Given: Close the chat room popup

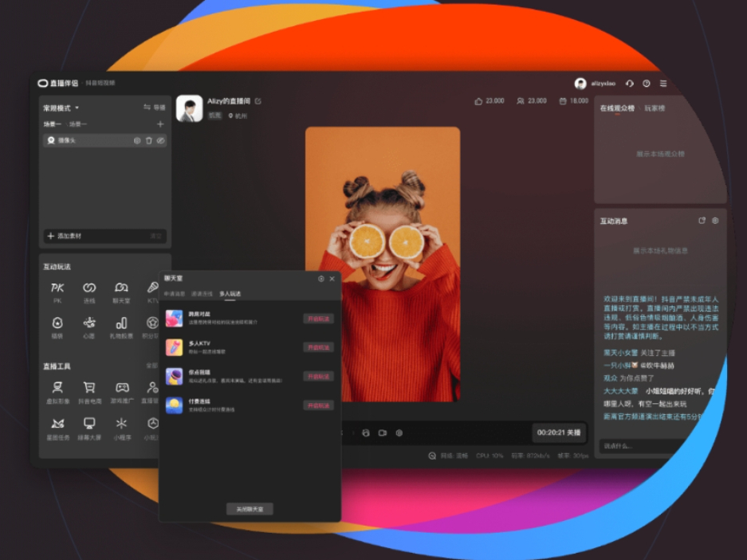Looking at the screenshot, I should pos(332,279).
